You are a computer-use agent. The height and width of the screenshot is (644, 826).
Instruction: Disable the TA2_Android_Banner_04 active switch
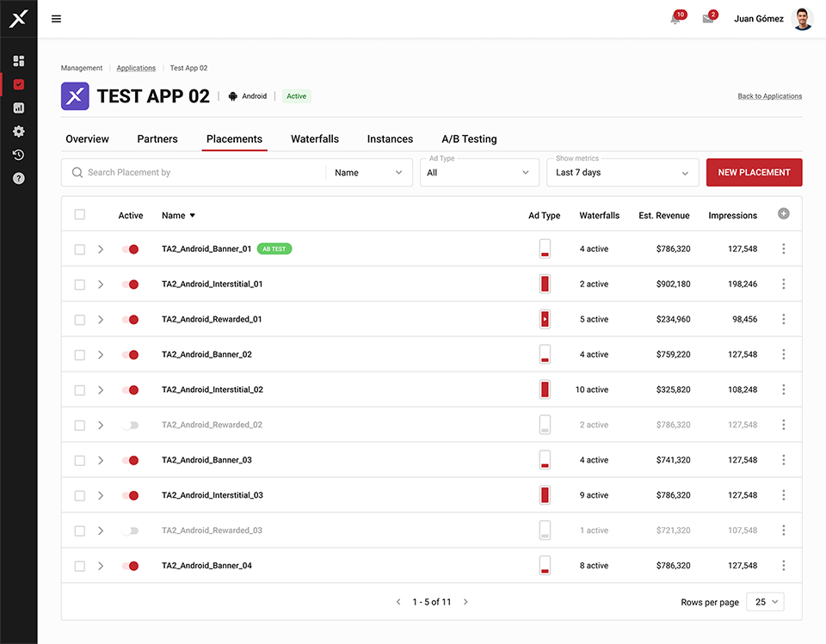click(x=130, y=566)
